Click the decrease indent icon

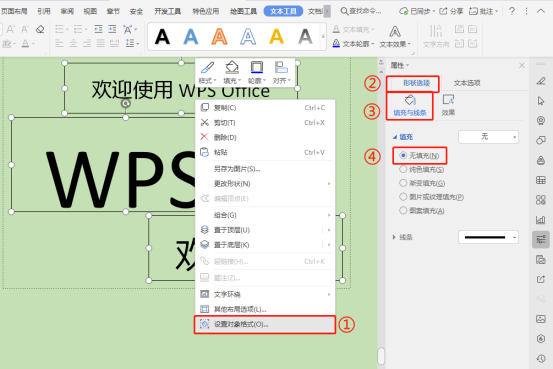click(x=98, y=29)
